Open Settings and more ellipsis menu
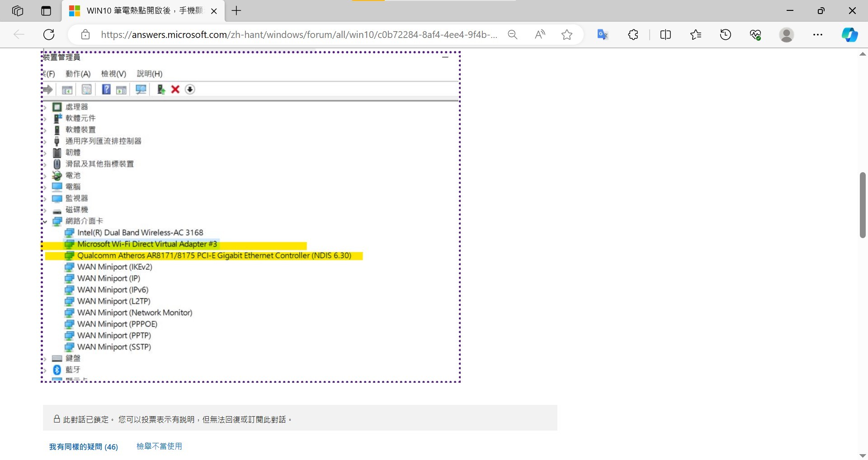The height and width of the screenshot is (460, 868). coord(818,34)
